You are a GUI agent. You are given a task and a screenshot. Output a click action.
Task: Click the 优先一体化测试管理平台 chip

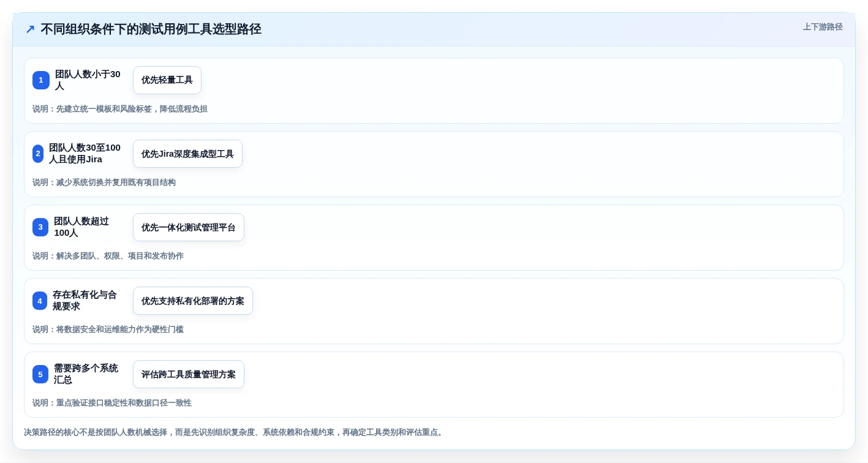189,227
